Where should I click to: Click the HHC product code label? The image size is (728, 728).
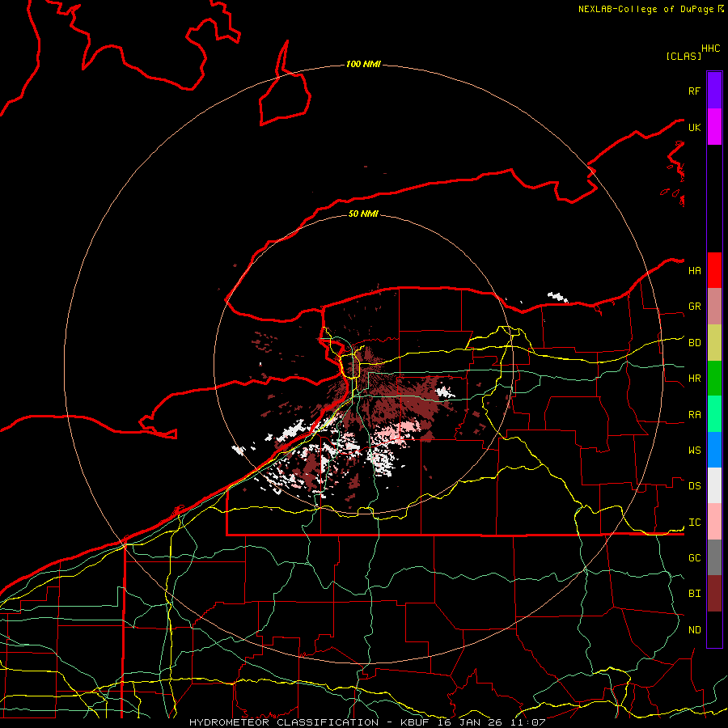click(x=711, y=49)
